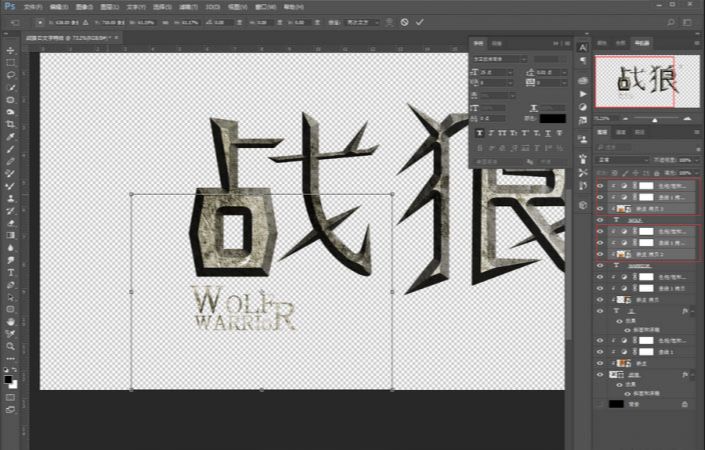
Task: Select the Move tool
Action: coord(10,50)
